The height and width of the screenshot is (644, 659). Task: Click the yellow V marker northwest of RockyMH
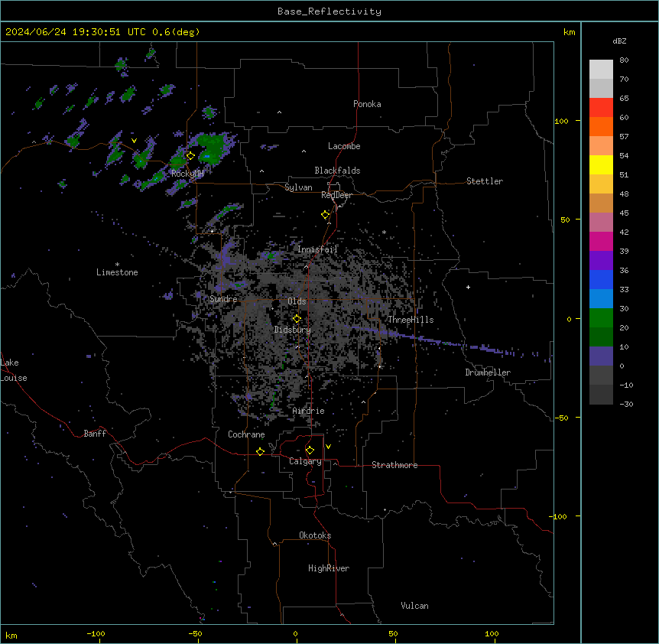coord(134,141)
